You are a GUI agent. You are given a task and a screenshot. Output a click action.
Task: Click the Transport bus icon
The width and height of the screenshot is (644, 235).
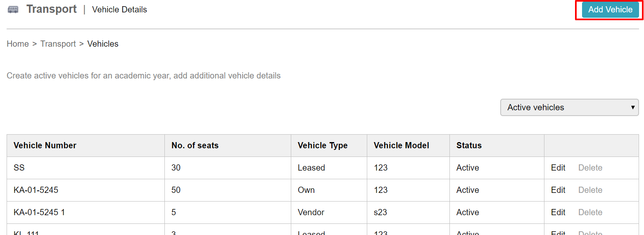(13, 9)
